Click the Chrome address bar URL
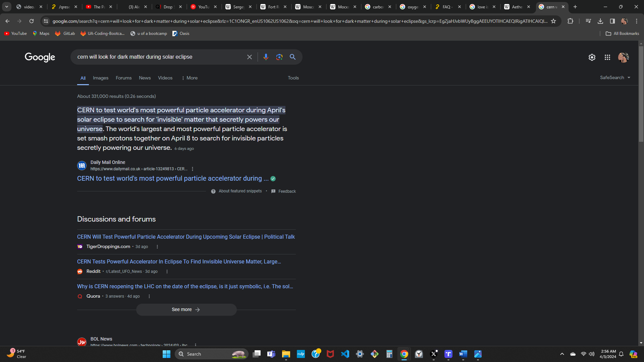Viewport: 644px width, 362px height. pos(300,21)
